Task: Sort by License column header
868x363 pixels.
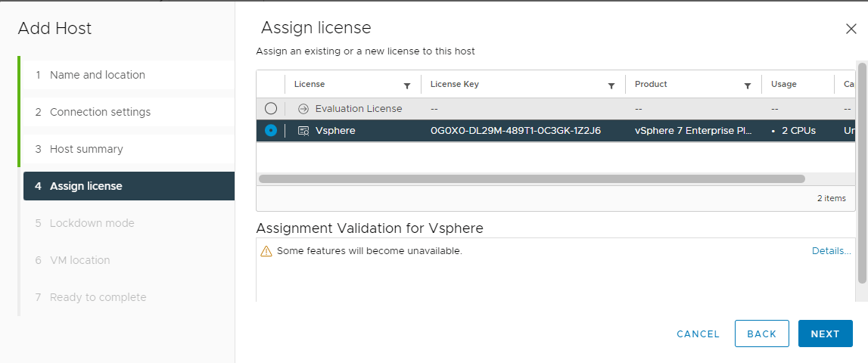Action: tap(310, 84)
